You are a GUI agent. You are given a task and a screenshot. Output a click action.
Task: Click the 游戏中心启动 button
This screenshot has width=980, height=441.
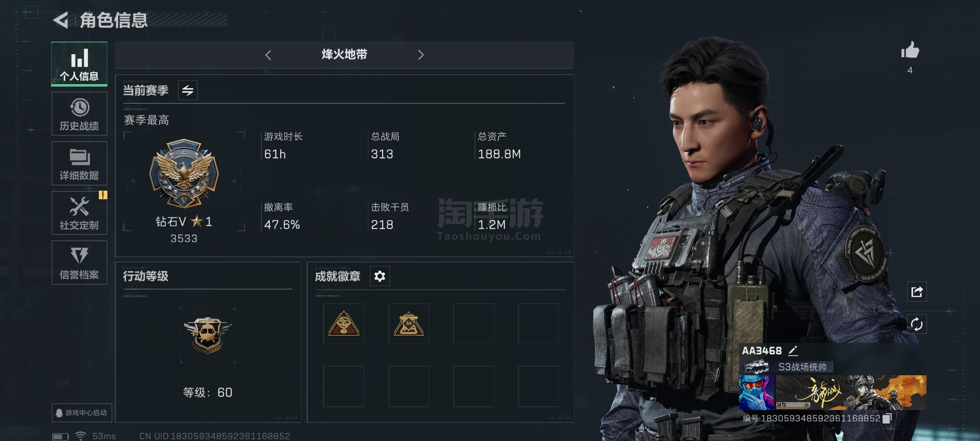(82, 413)
